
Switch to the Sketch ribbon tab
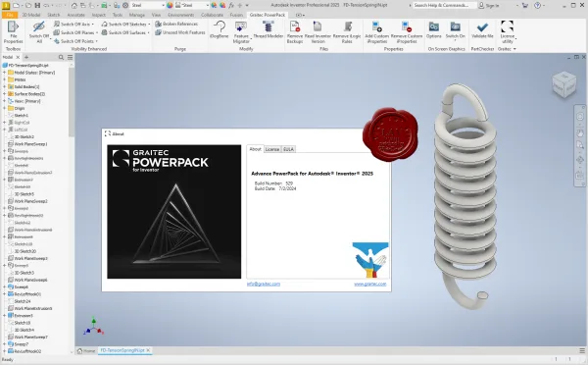54,15
